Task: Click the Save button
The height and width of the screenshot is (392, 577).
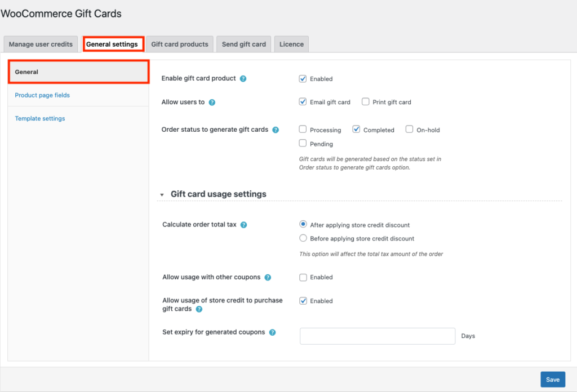Action: click(x=553, y=380)
